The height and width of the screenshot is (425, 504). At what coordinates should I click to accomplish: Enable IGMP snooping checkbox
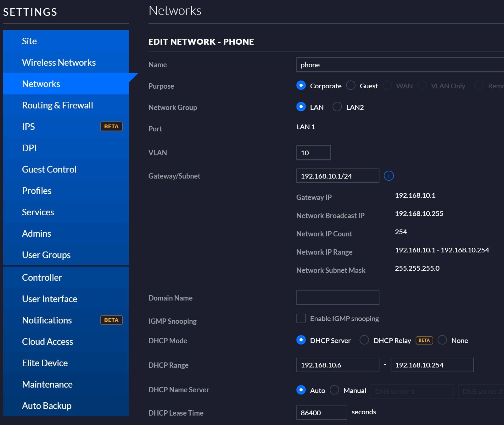coord(301,318)
